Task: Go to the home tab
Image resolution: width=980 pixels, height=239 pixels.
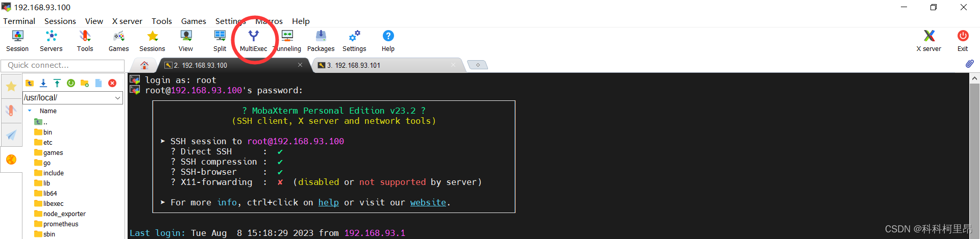Action: (x=144, y=65)
